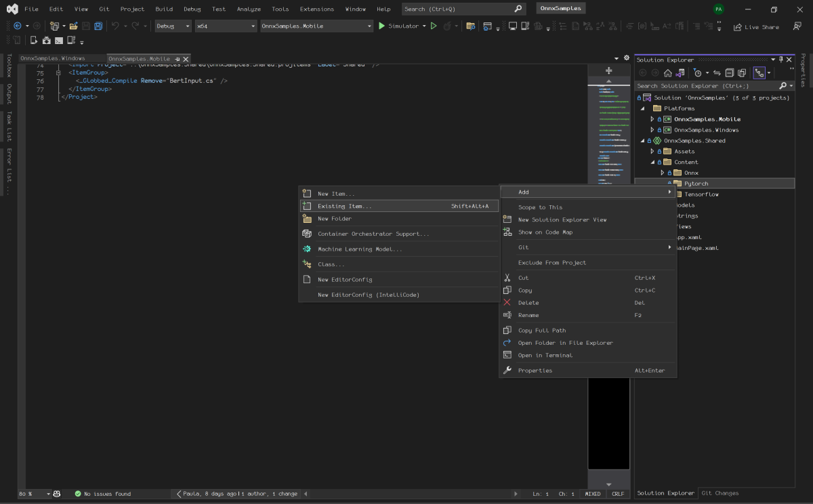Click the Undo toolbar icon
Viewport: 813px width, 504px height.
click(115, 26)
